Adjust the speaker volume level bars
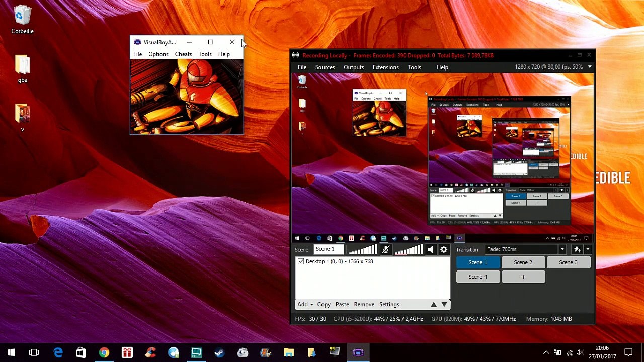 [409, 249]
